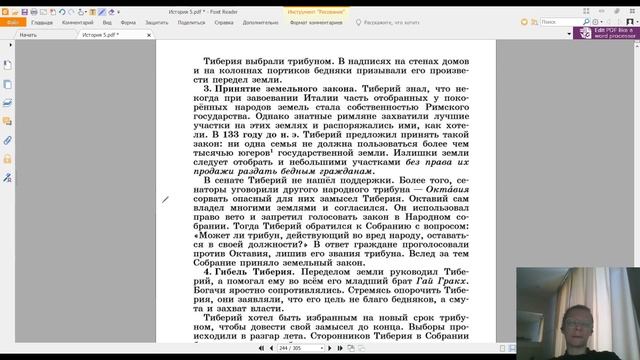
Task: Click the magnifier search icon
Action: point(586,22)
